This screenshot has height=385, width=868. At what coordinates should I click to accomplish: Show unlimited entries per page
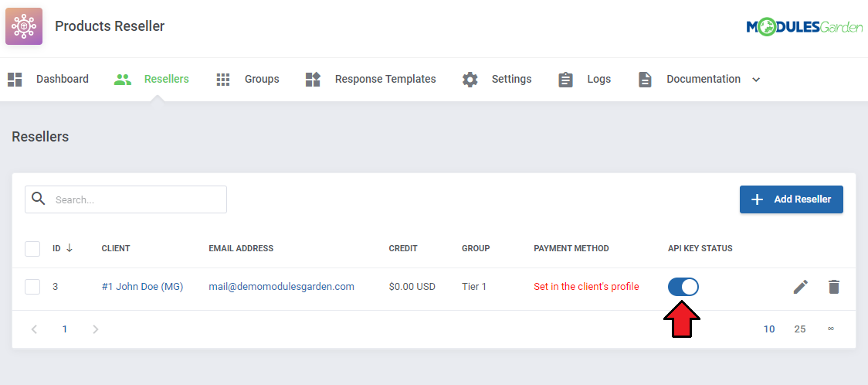830,329
